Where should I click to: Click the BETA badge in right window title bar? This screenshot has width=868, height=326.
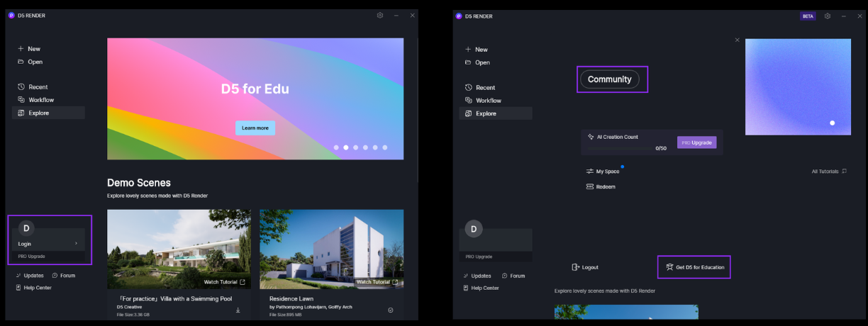coord(808,16)
